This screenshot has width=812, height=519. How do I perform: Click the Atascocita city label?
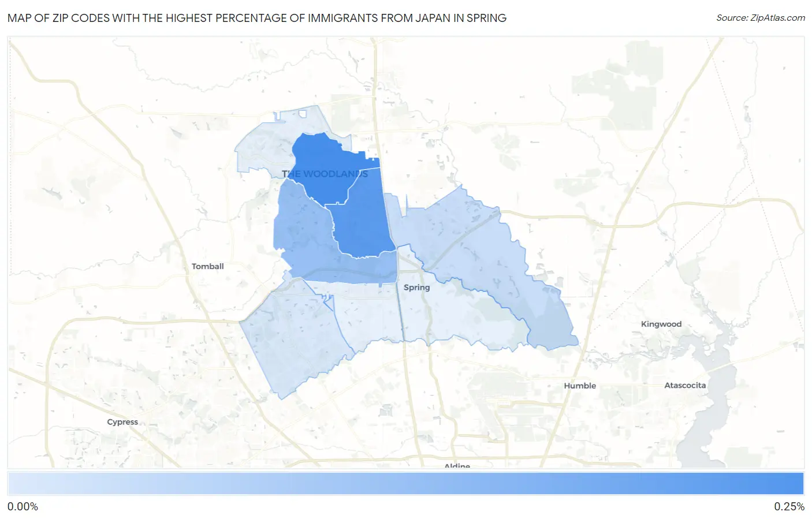[685, 385]
